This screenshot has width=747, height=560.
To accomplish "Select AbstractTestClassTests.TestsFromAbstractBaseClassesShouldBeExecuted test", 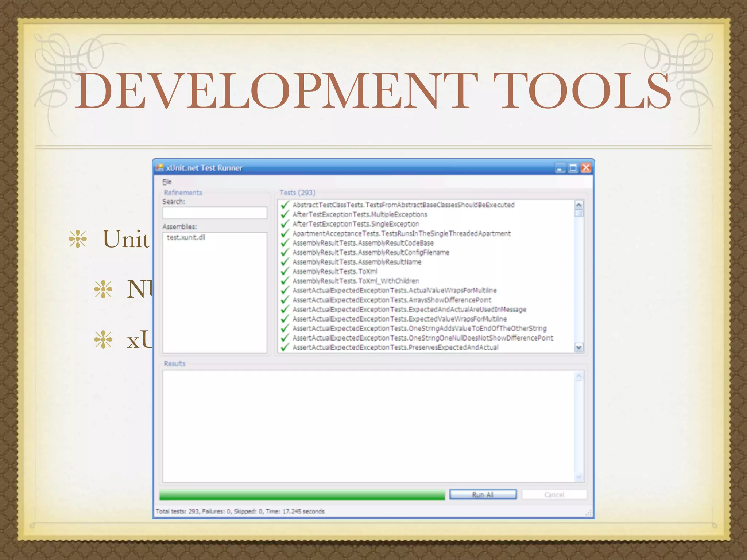I will tap(403, 205).
